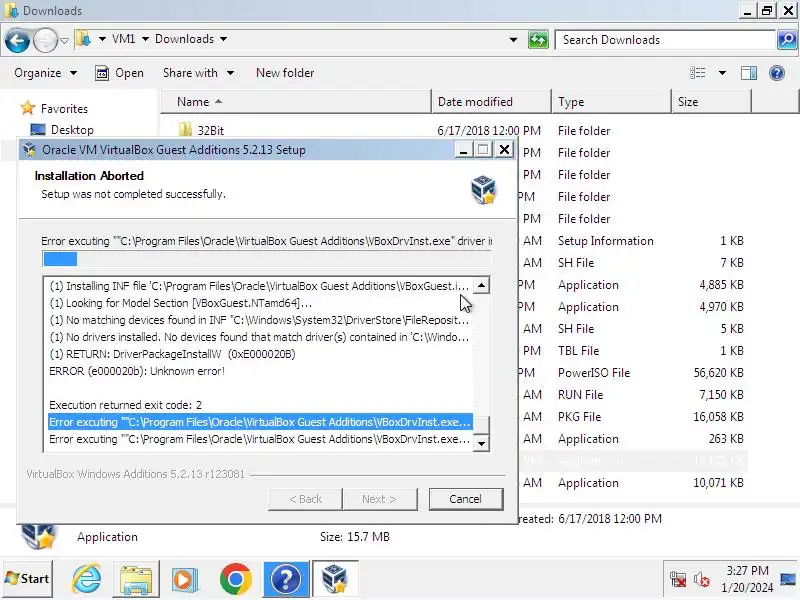Select the RETURN: DriverPackageInstallW log line
Viewport: 800px width, 600px height.
[x=172, y=354]
